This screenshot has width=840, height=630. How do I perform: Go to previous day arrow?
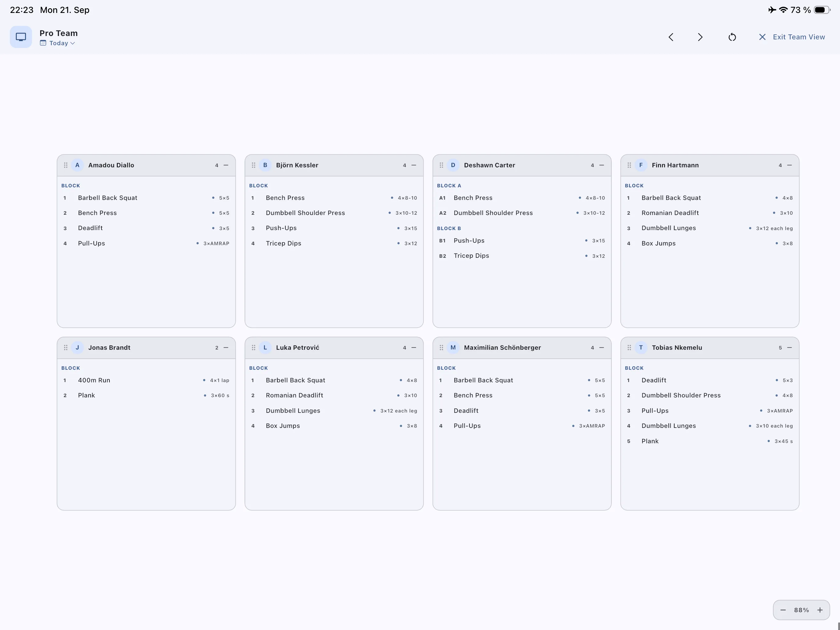tap(671, 37)
